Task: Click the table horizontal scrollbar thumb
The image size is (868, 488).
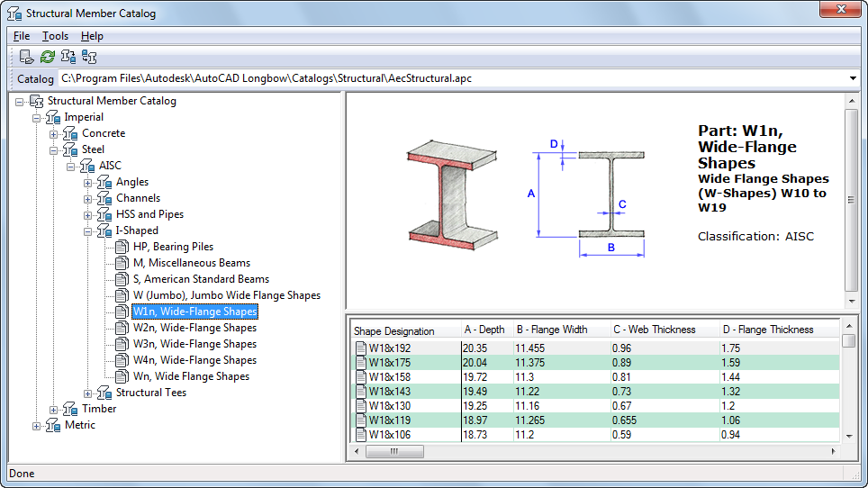Action: 394,451
